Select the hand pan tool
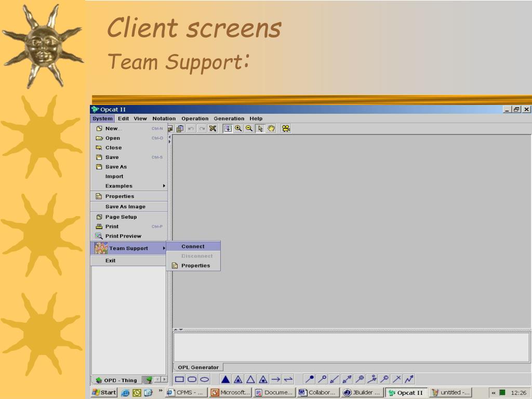 tap(271, 129)
